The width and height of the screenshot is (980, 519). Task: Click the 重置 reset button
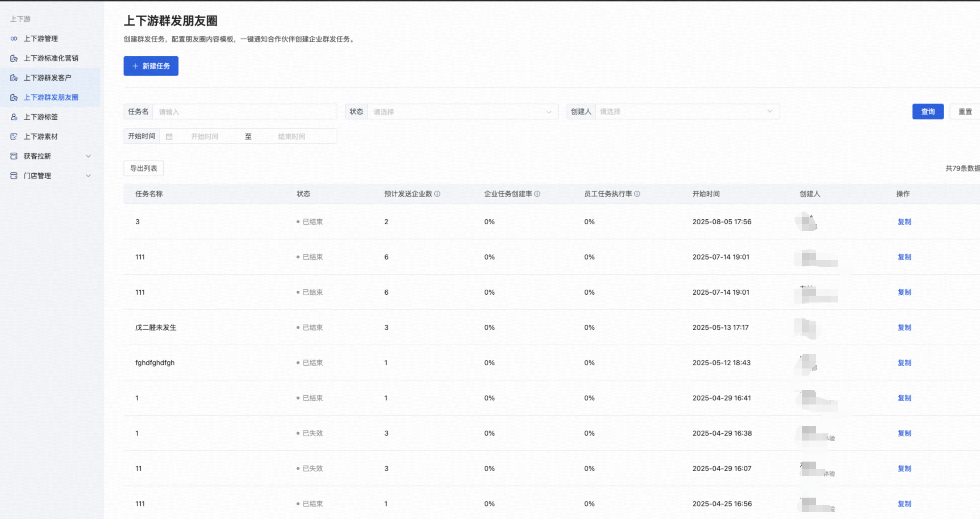(x=965, y=111)
